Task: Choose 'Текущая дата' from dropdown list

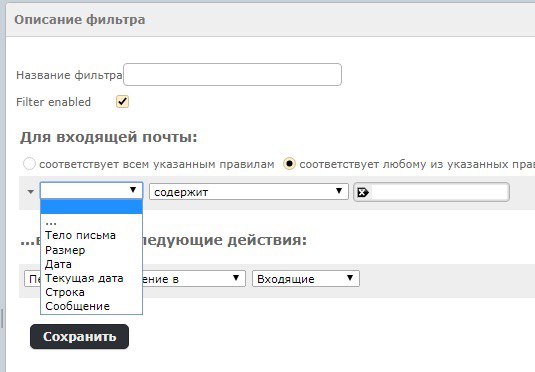Action: coord(91,278)
